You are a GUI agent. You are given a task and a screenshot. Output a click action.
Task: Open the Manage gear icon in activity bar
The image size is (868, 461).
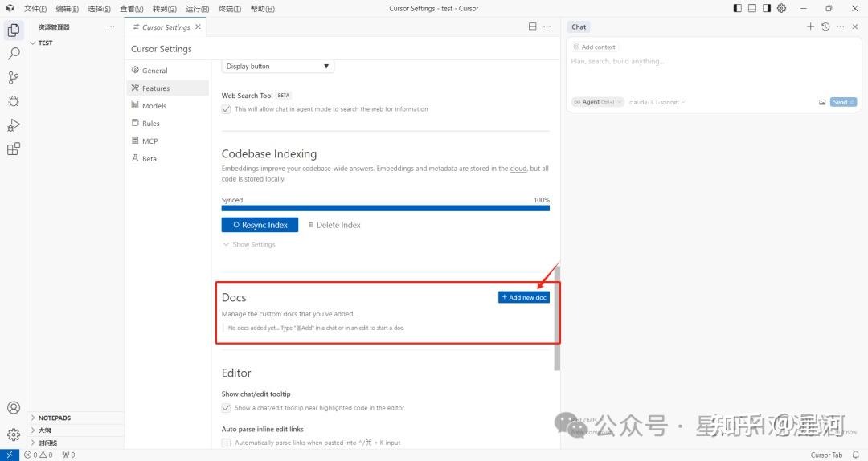[x=14, y=434]
